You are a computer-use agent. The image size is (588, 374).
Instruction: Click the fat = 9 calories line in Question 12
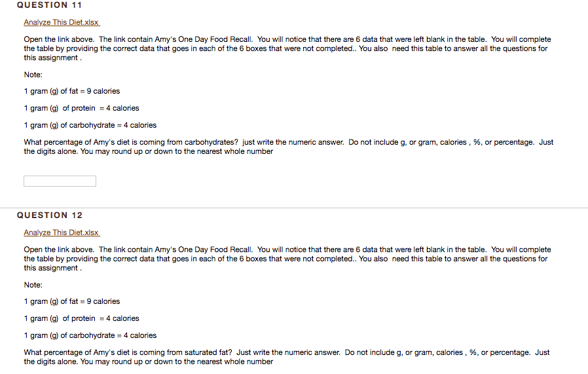(72, 301)
